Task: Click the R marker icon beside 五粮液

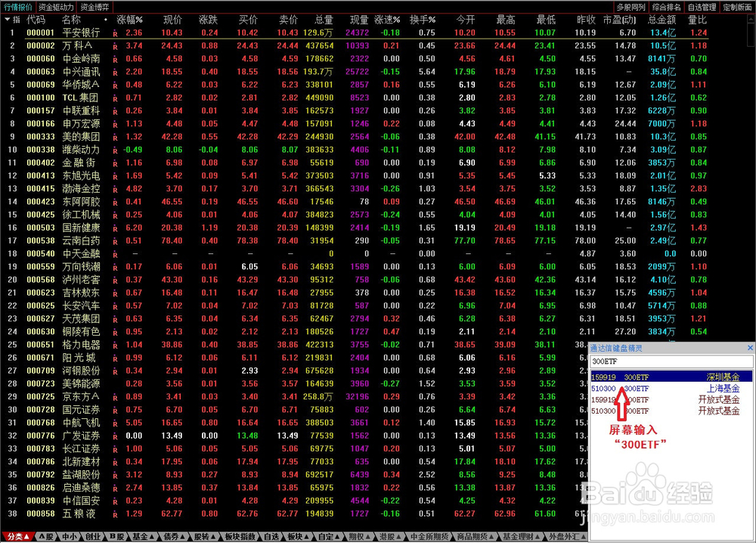Action: tap(115, 514)
